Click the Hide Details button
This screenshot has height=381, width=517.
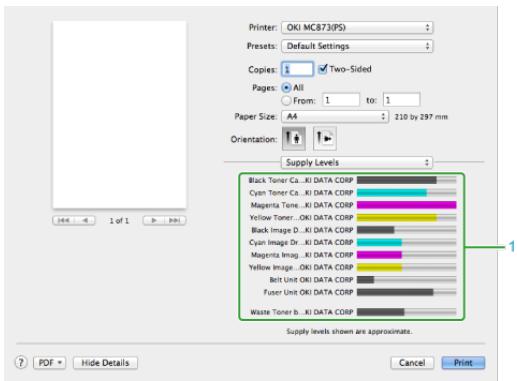[105, 363]
